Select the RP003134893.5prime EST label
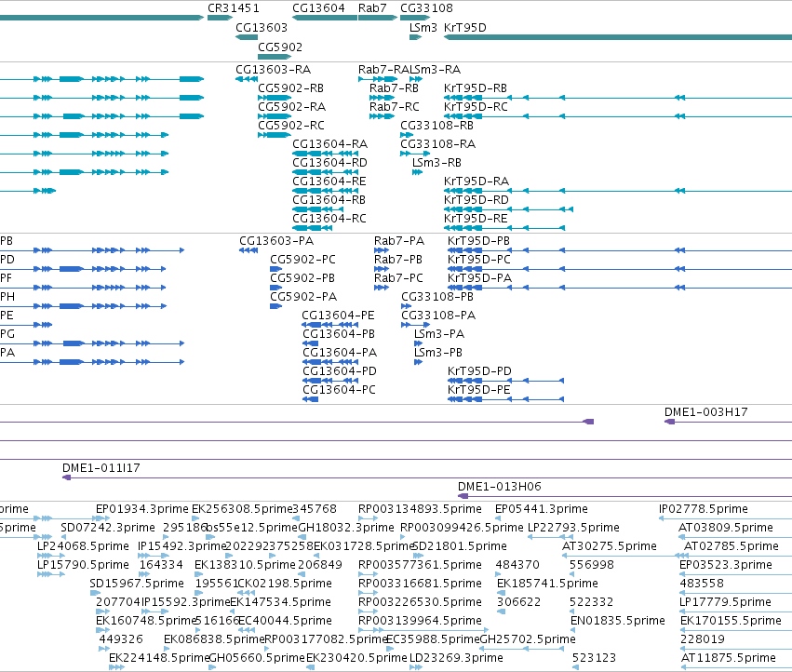 tap(420, 508)
